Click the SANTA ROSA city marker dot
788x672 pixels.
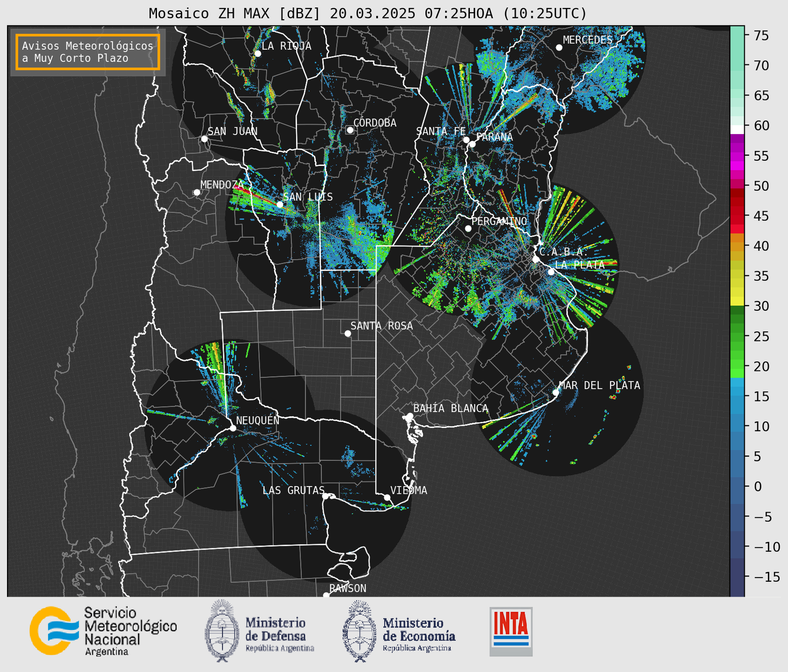[348, 333]
